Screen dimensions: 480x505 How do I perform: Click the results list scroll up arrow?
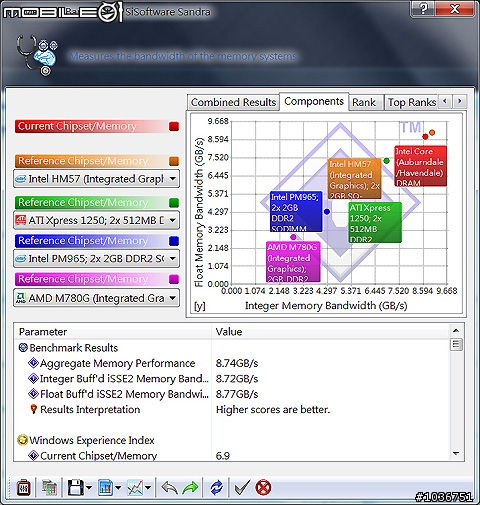pos(456,330)
